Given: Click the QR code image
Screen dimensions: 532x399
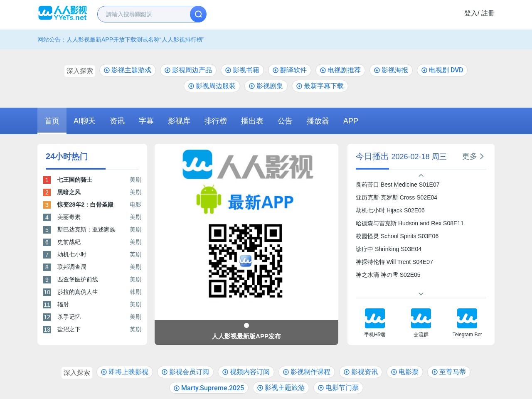Looking at the screenshot, I should 246,261.
